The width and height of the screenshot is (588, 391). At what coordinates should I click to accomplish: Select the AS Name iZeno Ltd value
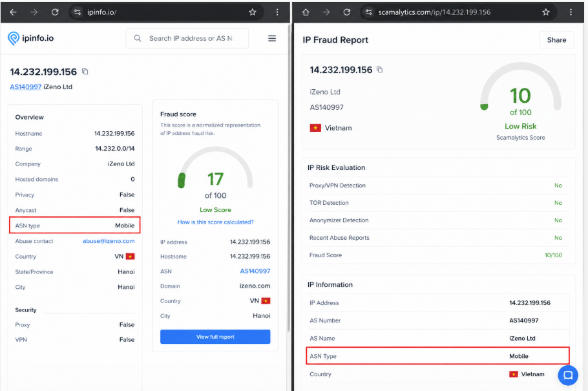click(x=522, y=338)
